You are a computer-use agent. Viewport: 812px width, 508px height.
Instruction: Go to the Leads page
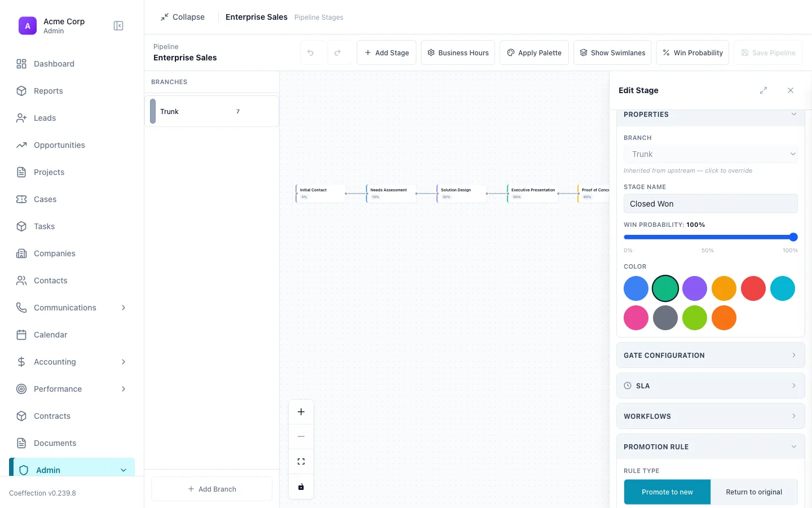pyautogui.click(x=72, y=118)
